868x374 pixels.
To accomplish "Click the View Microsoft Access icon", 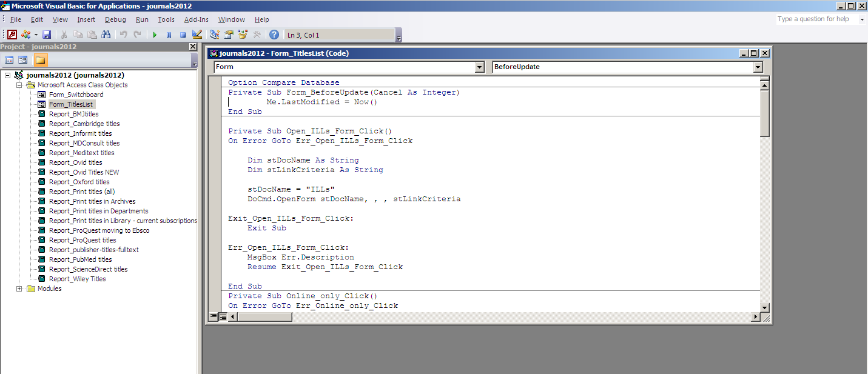I will [x=12, y=35].
